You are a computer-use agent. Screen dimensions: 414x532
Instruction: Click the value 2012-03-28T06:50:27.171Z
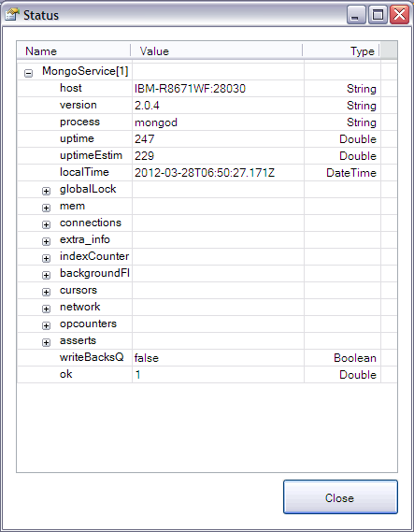(205, 173)
